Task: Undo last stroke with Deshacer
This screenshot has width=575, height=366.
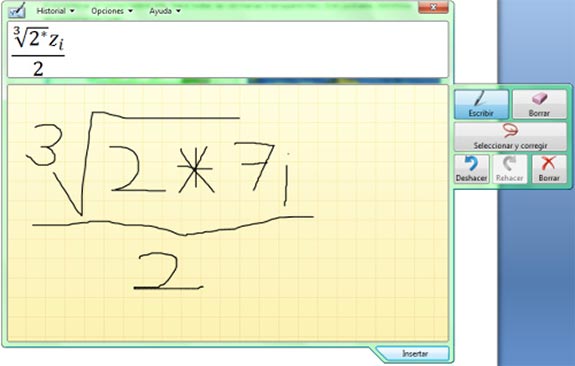Action: pos(471,169)
